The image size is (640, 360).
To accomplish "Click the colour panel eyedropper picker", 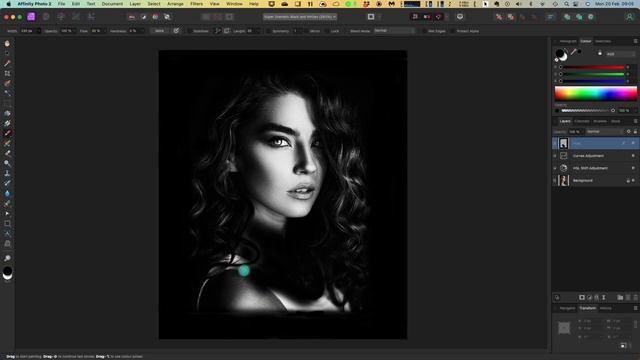I will pos(573,52).
